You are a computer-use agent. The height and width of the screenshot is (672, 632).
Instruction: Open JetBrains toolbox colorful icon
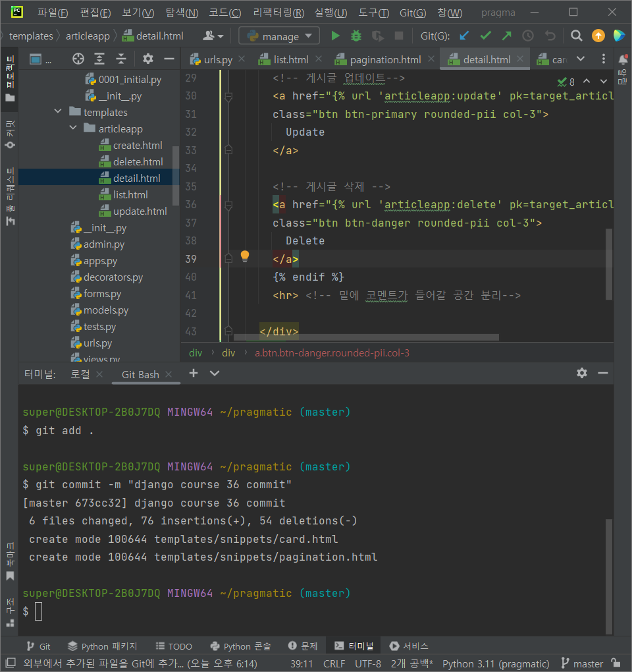pos(619,36)
